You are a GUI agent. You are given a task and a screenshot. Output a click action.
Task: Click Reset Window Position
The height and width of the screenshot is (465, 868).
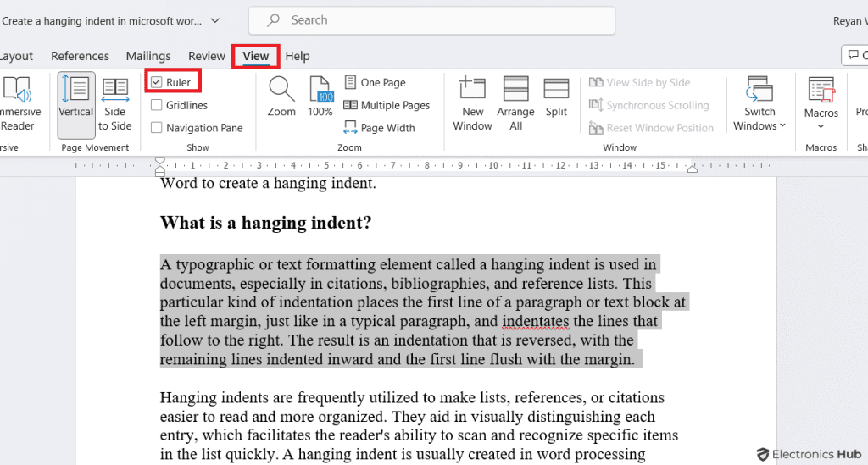(x=651, y=128)
